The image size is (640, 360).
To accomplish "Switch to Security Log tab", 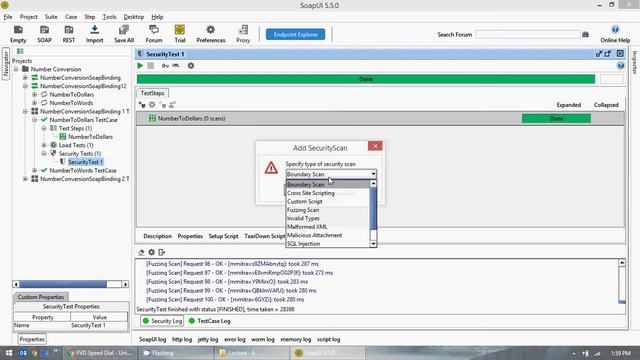I will pos(162,321).
